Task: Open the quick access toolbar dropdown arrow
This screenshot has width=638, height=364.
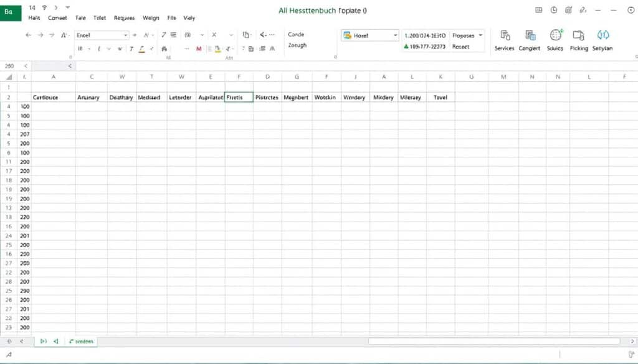Action: pos(67,7)
